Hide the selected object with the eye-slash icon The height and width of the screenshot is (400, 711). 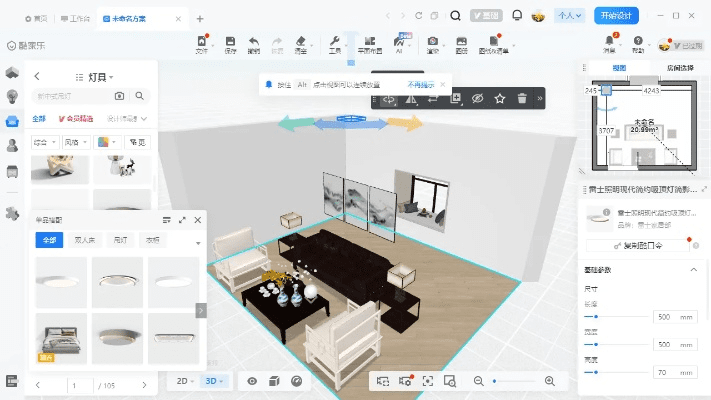[x=478, y=98]
